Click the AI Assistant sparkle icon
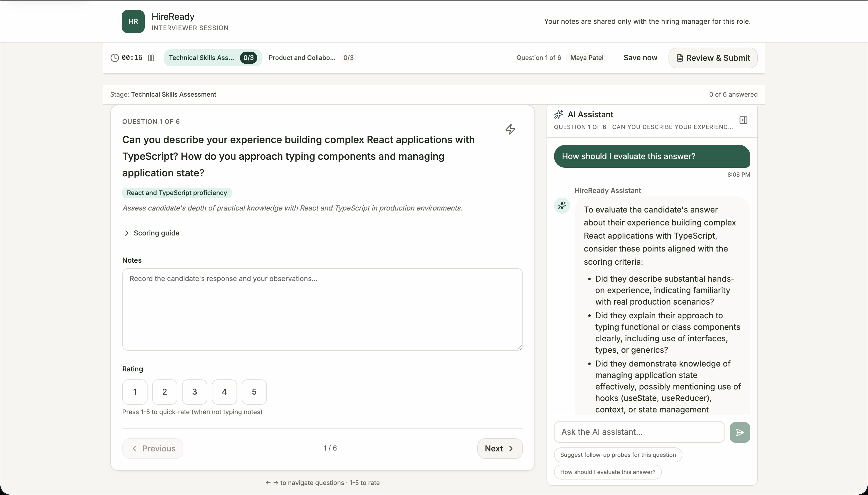 pyautogui.click(x=558, y=114)
